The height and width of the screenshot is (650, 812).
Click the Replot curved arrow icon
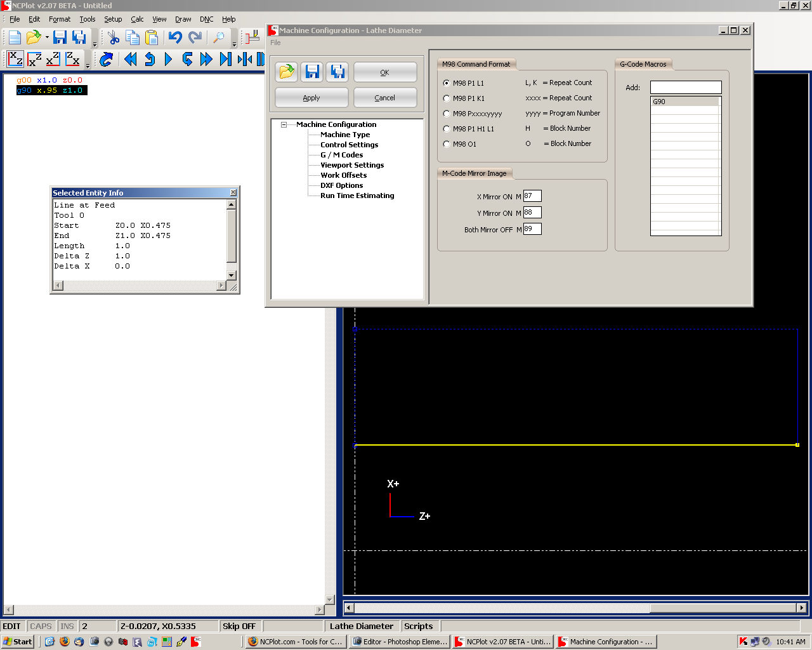(107, 59)
